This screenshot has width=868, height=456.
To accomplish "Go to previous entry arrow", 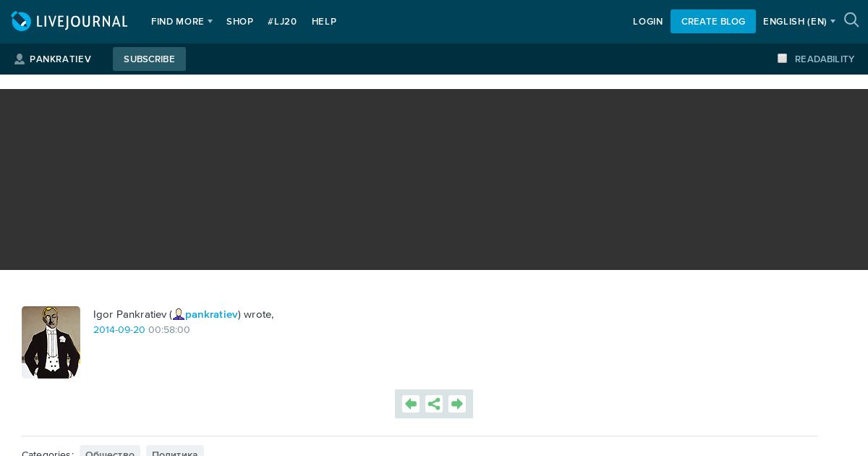I will click(x=411, y=404).
